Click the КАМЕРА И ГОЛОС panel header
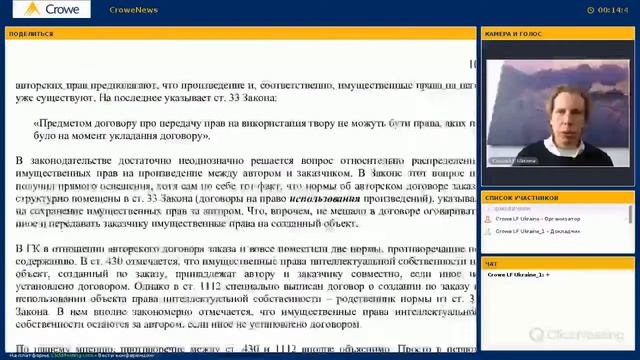The image size is (640, 360). tap(558, 34)
